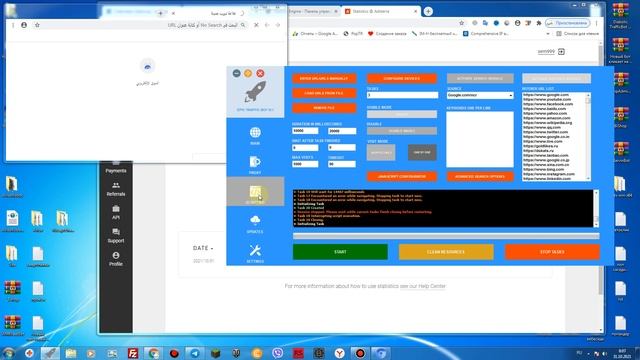Click the task progress bar
The height and width of the screenshot is (360, 640).
tap(446, 236)
